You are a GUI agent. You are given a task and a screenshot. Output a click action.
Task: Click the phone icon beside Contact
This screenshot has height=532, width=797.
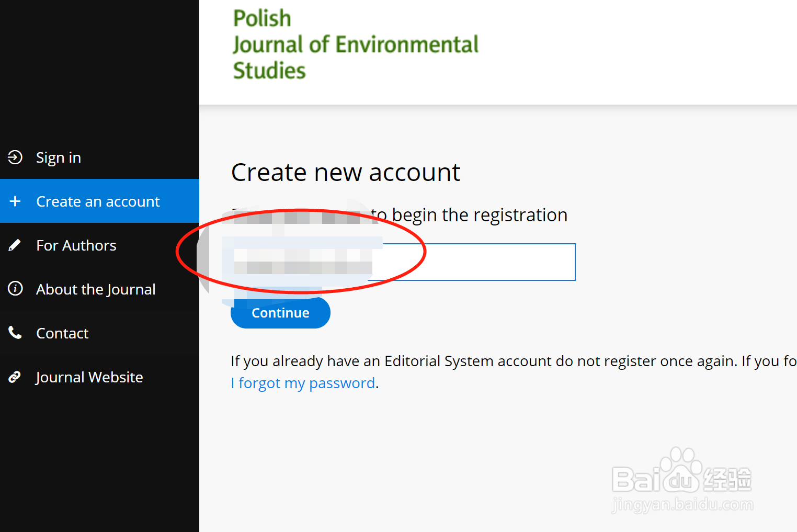[x=15, y=333]
